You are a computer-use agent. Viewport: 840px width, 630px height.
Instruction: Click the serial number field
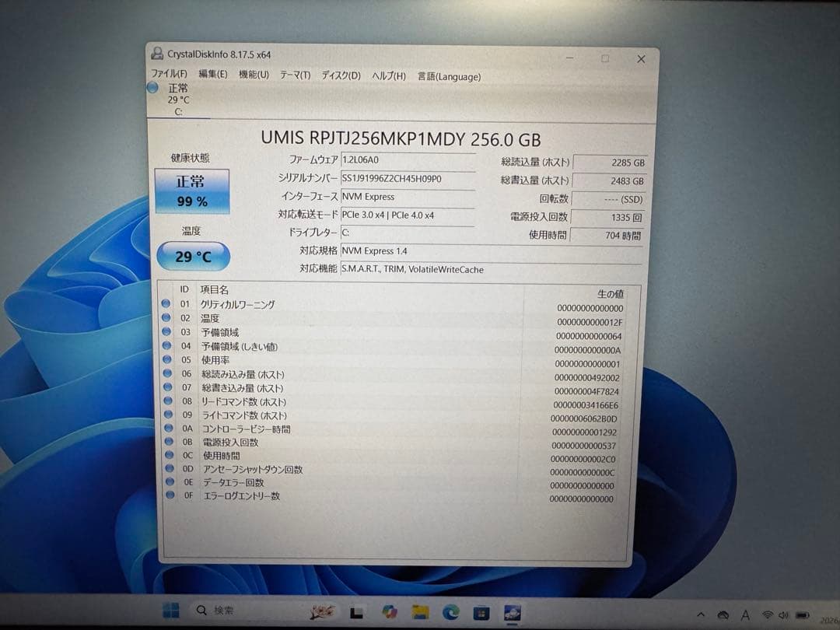[x=408, y=178]
